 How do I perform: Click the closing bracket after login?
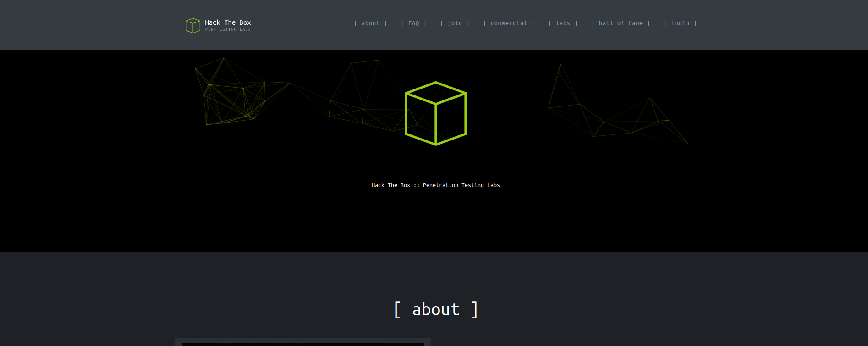695,23
